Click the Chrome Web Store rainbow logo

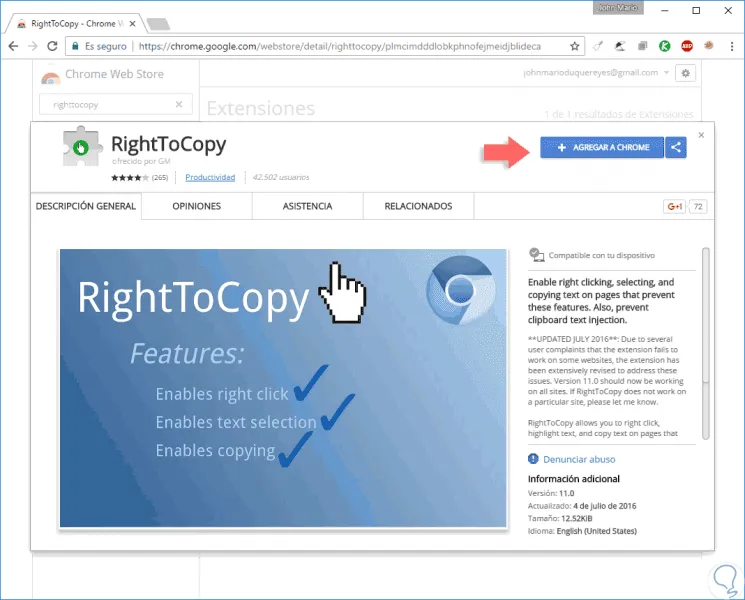(50, 76)
